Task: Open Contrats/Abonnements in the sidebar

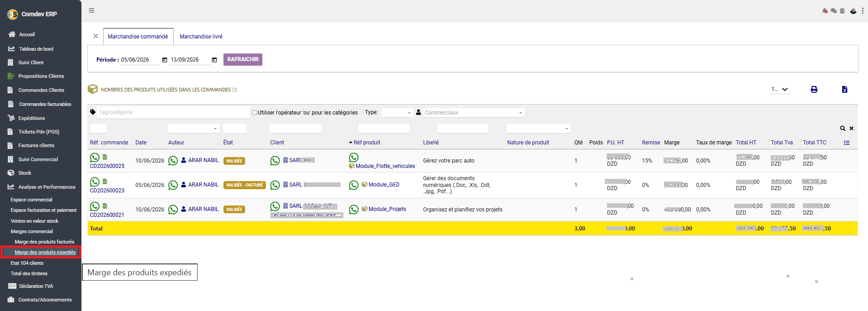Action: [45, 300]
